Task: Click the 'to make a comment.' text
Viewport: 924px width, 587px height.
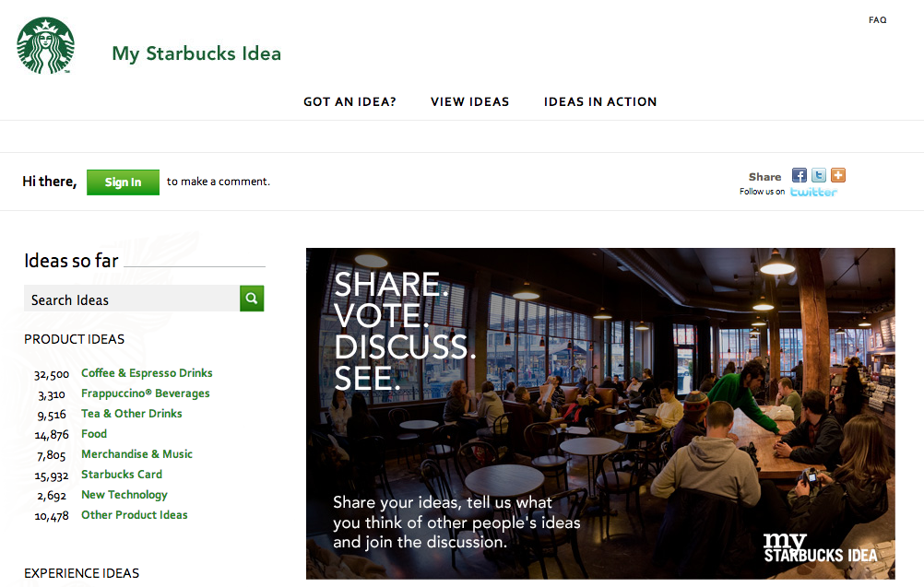Action: [x=218, y=182]
